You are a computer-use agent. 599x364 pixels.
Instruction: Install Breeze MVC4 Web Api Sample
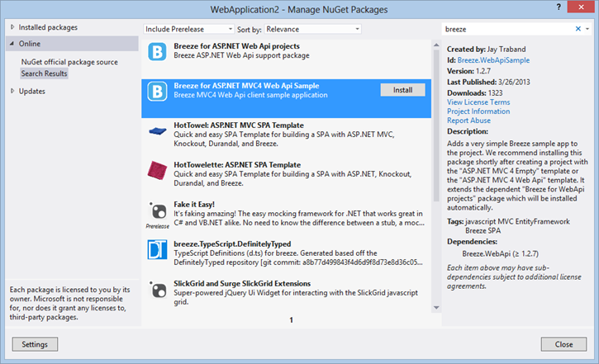[x=402, y=90]
